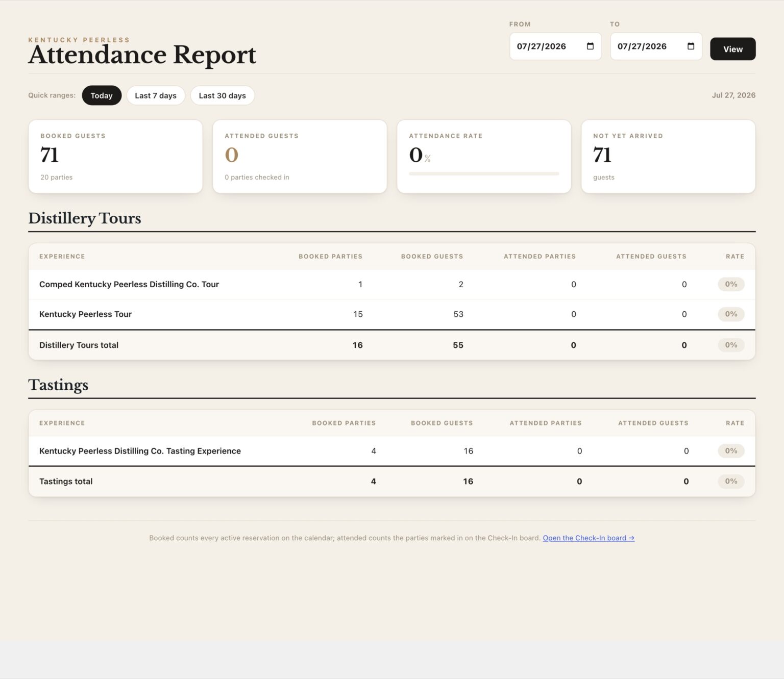
Task: Click Experience column header in Tastings table
Action: click(62, 423)
